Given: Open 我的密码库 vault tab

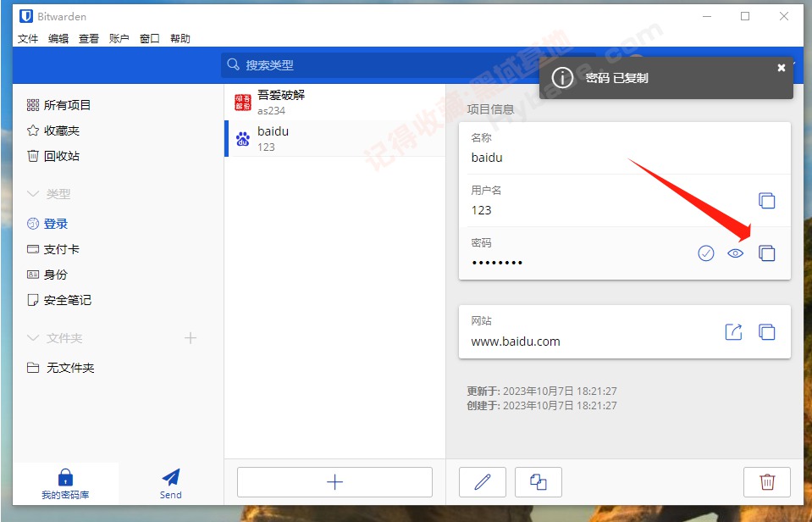Looking at the screenshot, I should pyautogui.click(x=66, y=484).
